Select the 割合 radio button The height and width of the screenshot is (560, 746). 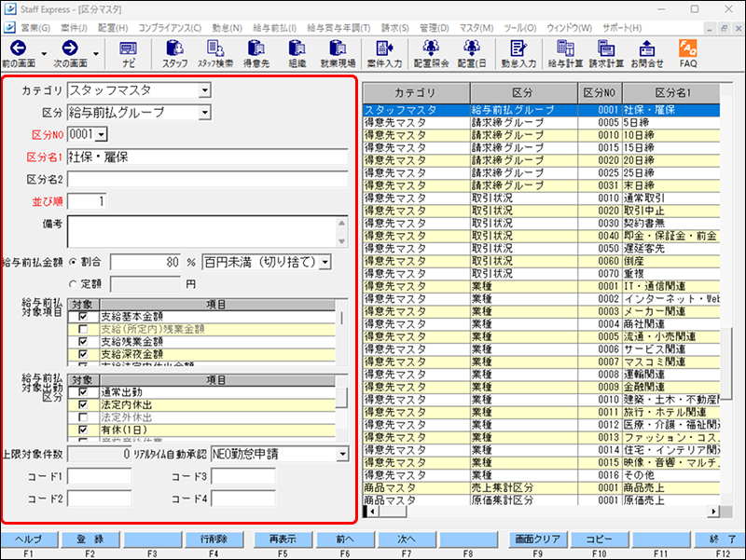(73, 262)
